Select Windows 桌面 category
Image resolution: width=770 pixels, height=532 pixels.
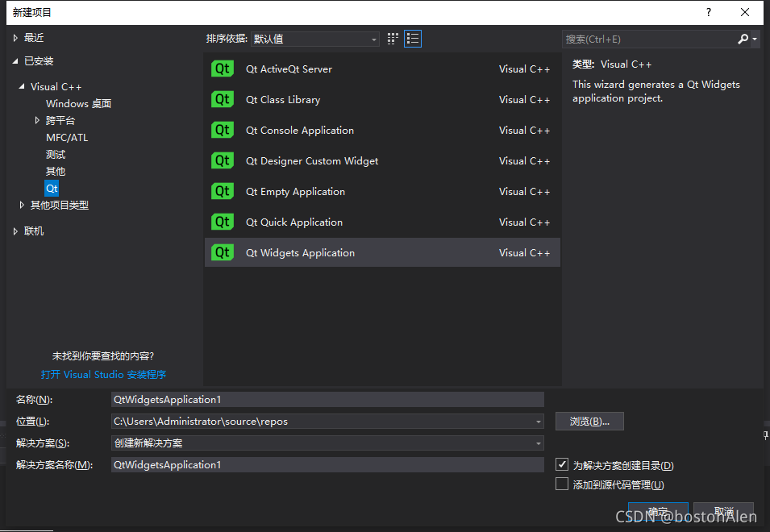point(78,103)
